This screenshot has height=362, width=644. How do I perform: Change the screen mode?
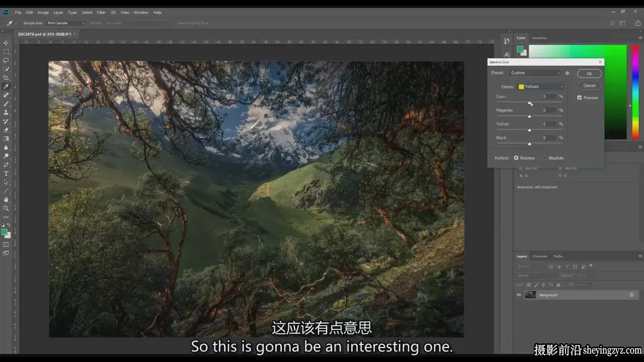[x=6, y=253]
